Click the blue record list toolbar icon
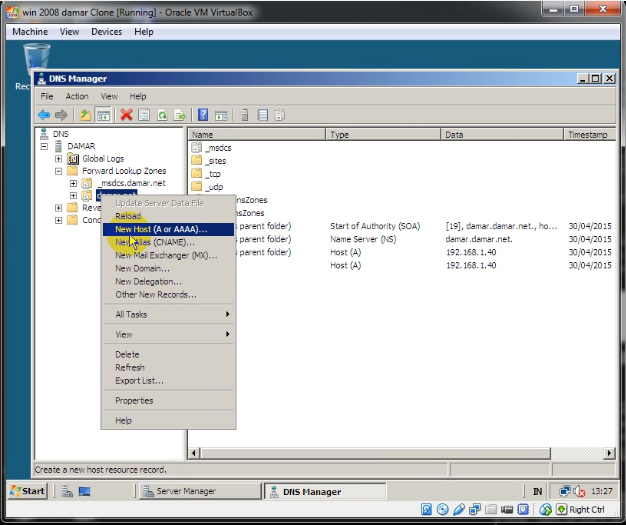This screenshot has height=525, width=626. point(262,115)
